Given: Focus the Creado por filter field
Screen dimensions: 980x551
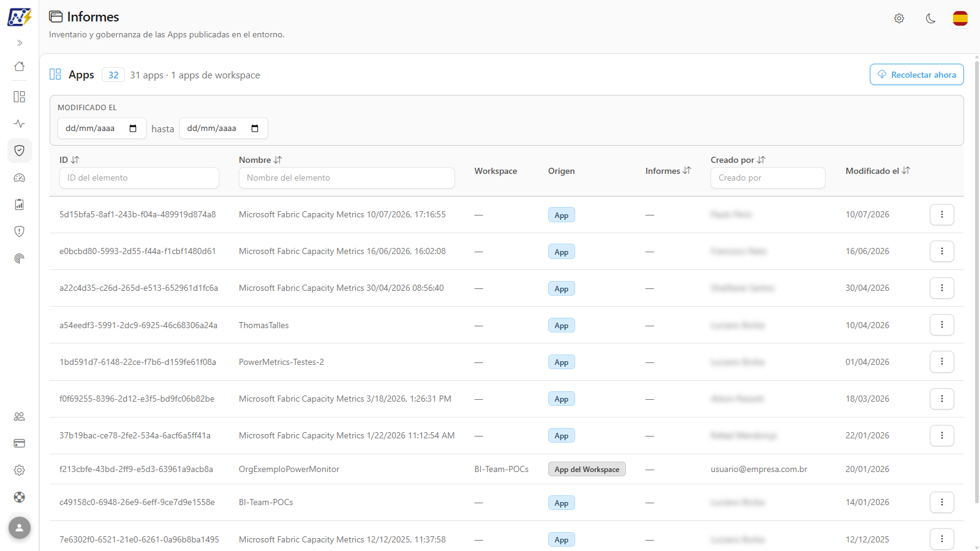Looking at the screenshot, I should (x=768, y=178).
